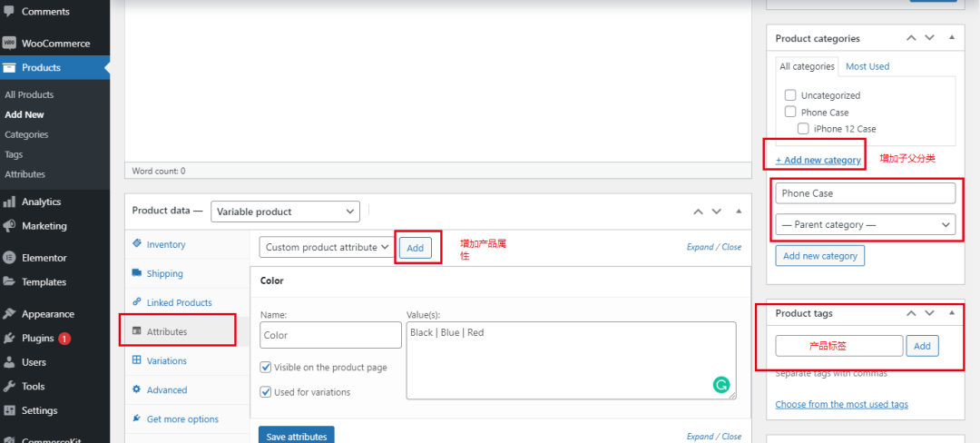
Task: Switch to the Variations tab
Action: (x=166, y=360)
